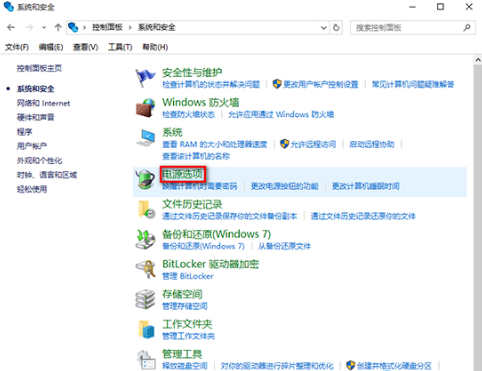Go up one level with up arrow
The image size is (482, 371).
(58, 27)
